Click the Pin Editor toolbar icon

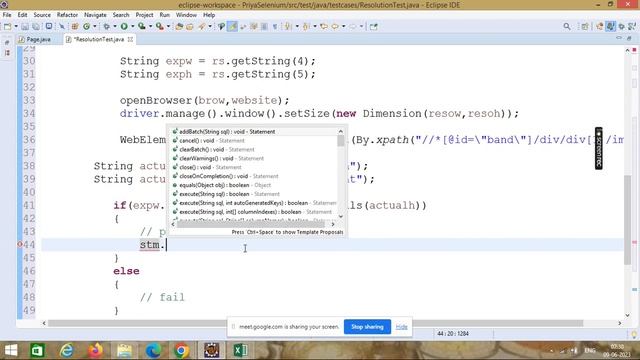pyautogui.click(x=373, y=27)
